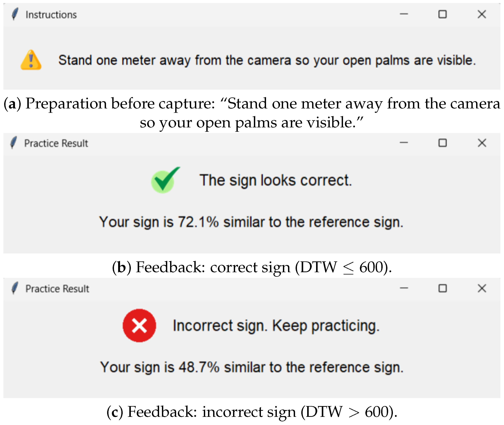Close the Instructions window
The width and height of the screenshot is (504, 425).
482,14
